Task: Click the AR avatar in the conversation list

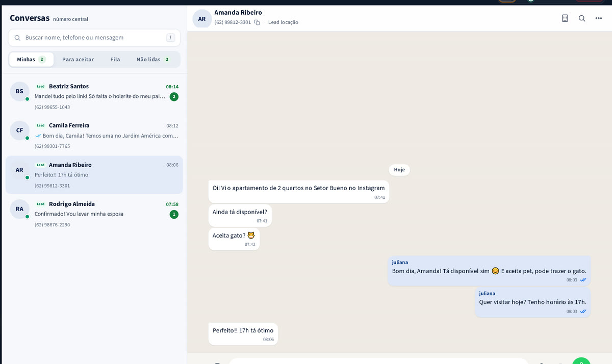Action: click(x=19, y=170)
